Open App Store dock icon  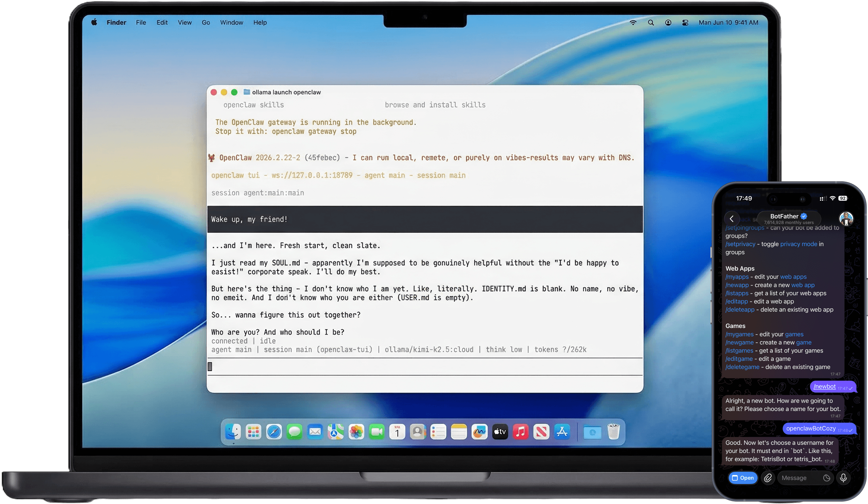(x=562, y=432)
